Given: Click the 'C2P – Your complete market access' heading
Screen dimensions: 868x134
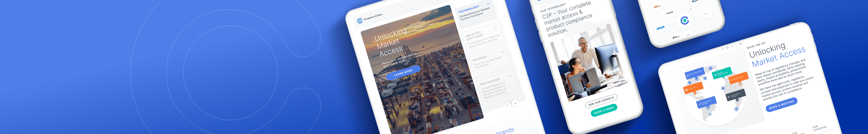Looking at the screenshot, I should click(x=567, y=19).
